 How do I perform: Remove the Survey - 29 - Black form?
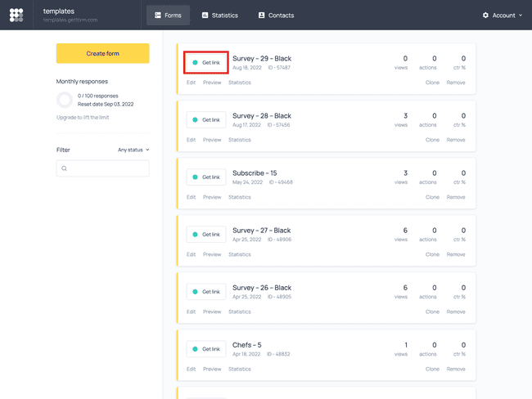(x=456, y=83)
